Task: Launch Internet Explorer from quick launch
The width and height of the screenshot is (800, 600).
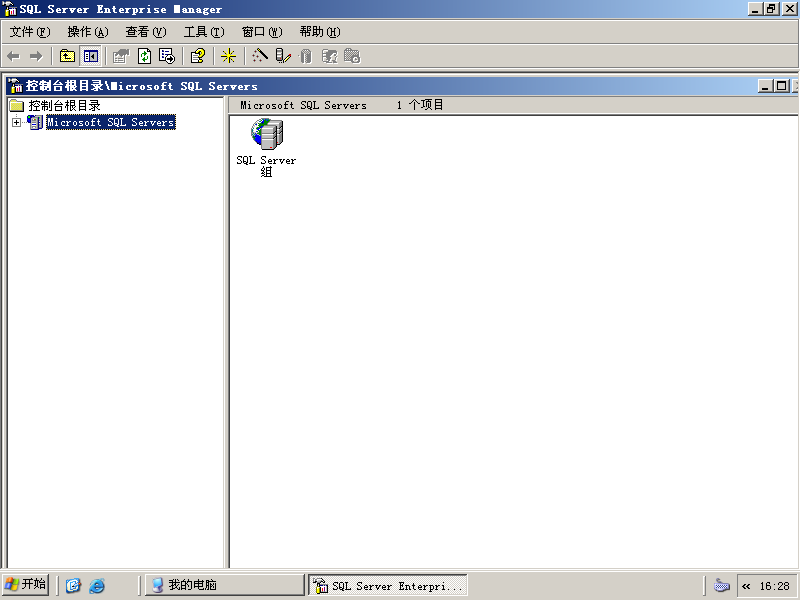Action: click(97, 585)
